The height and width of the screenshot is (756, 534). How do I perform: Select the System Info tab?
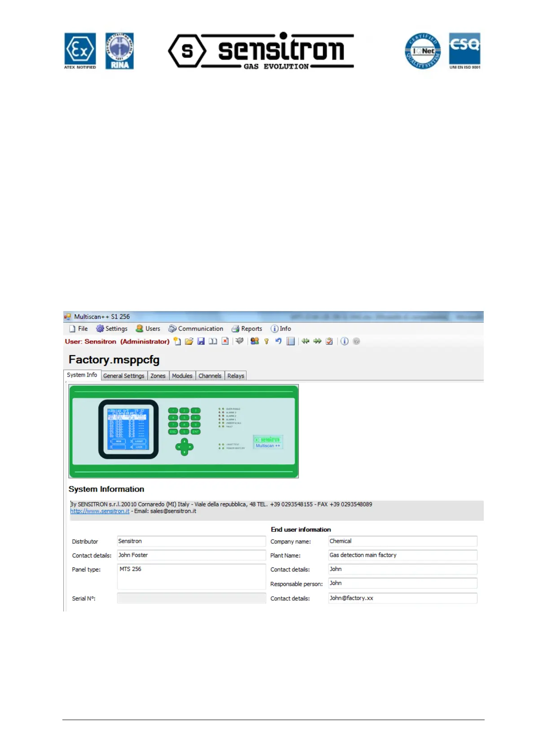[x=82, y=375]
